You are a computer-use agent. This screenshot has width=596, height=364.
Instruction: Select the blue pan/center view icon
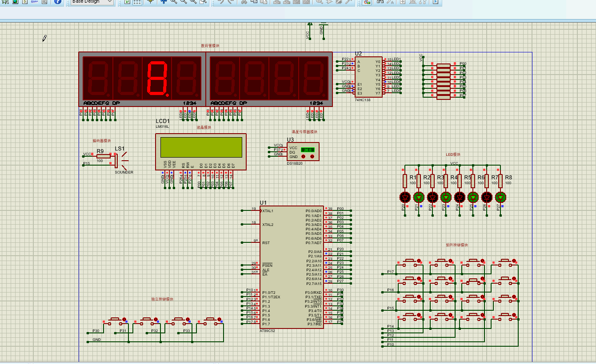[164, 2]
